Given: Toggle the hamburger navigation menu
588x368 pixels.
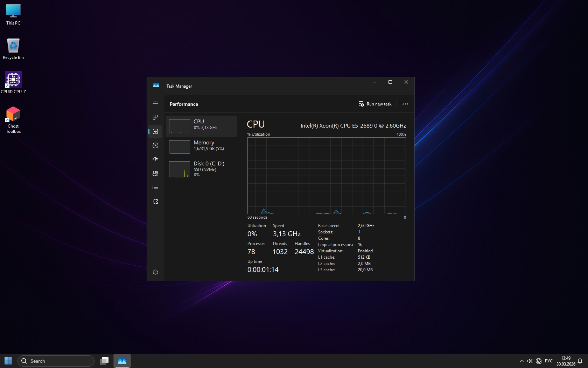Looking at the screenshot, I should (155, 103).
